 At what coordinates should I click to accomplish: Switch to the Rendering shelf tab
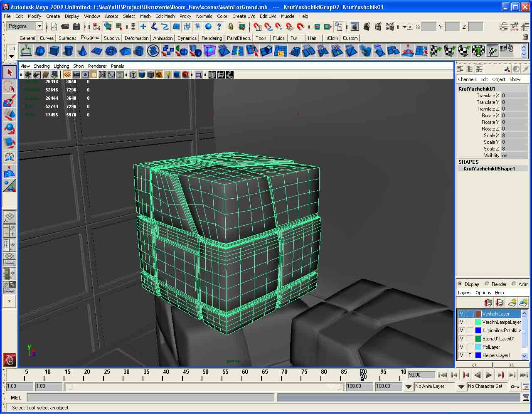(212, 38)
